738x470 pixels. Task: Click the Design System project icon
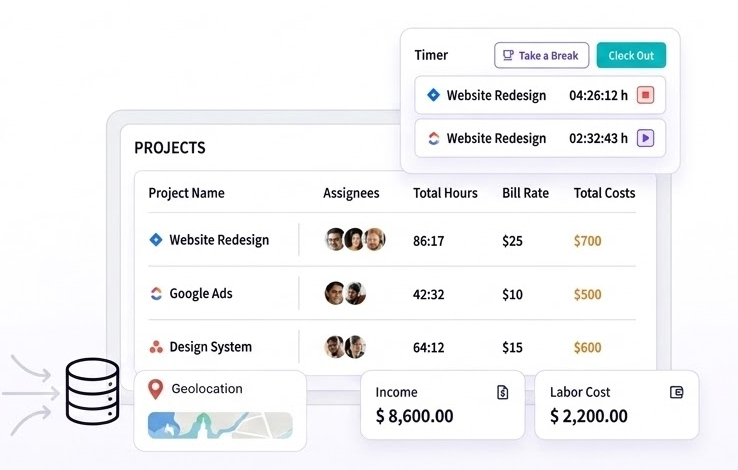[155, 348]
